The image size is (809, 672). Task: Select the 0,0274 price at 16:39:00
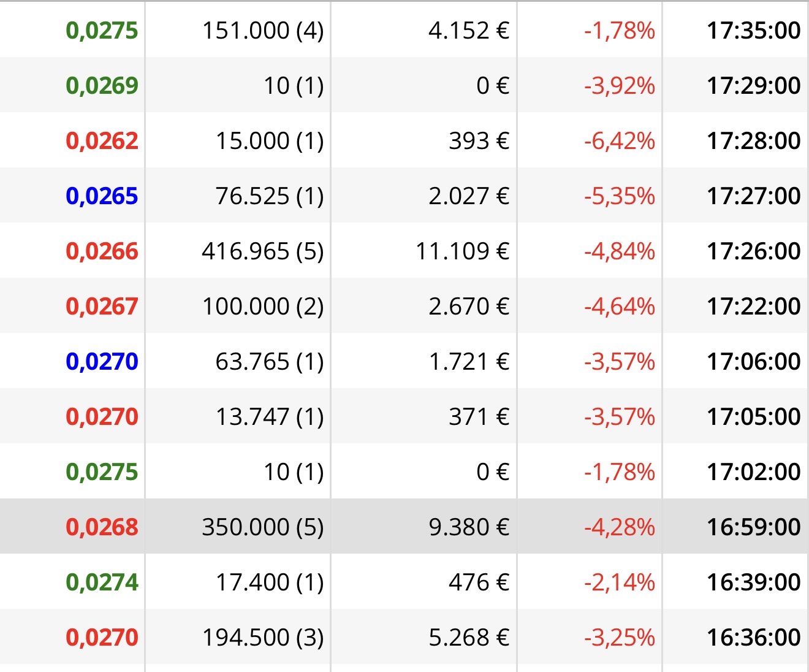tap(102, 582)
